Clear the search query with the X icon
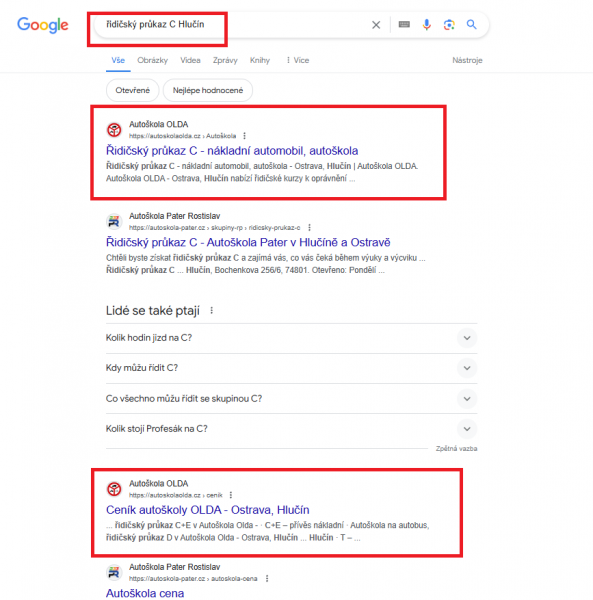593x600 pixels. (x=376, y=25)
